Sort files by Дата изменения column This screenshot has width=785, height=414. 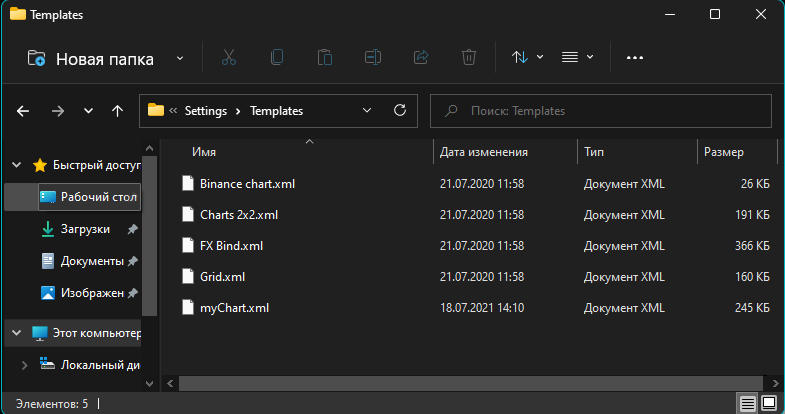click(x=483, y=152)
